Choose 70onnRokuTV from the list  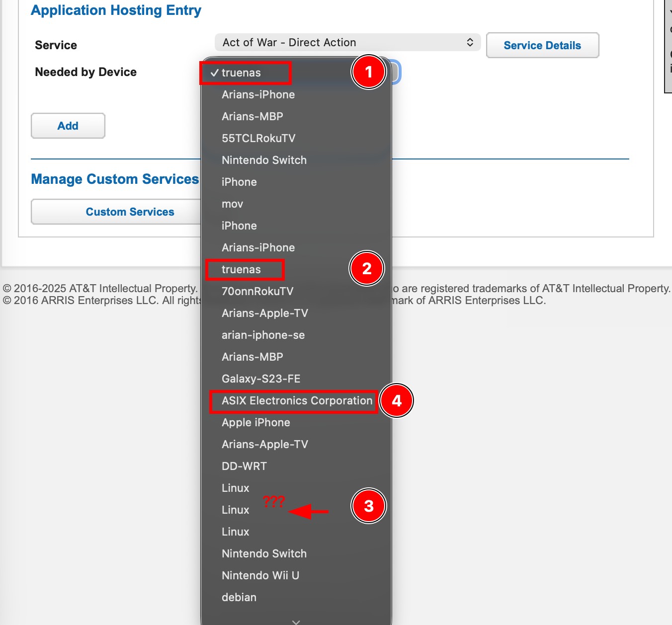click(x=258, y=291)
